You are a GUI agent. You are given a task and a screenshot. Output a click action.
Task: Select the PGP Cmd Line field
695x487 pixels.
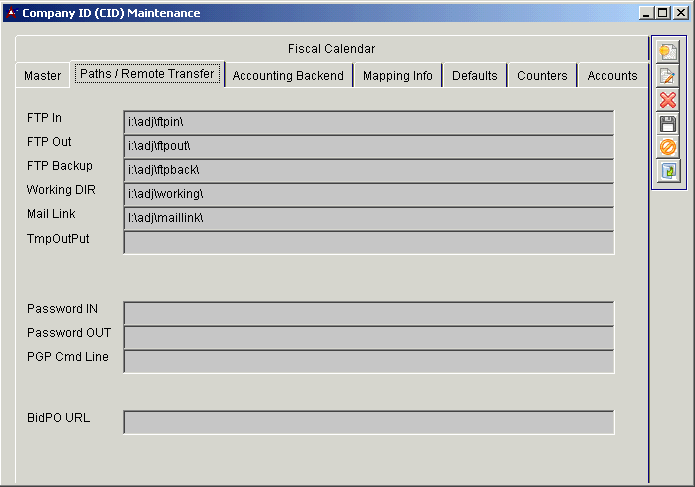(x=368, y=361)
